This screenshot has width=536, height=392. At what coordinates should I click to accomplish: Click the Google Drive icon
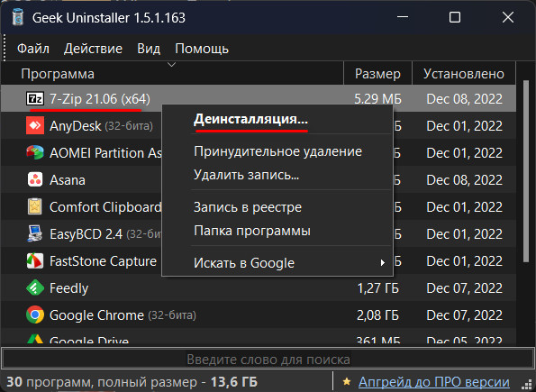(x=35, y=339)
